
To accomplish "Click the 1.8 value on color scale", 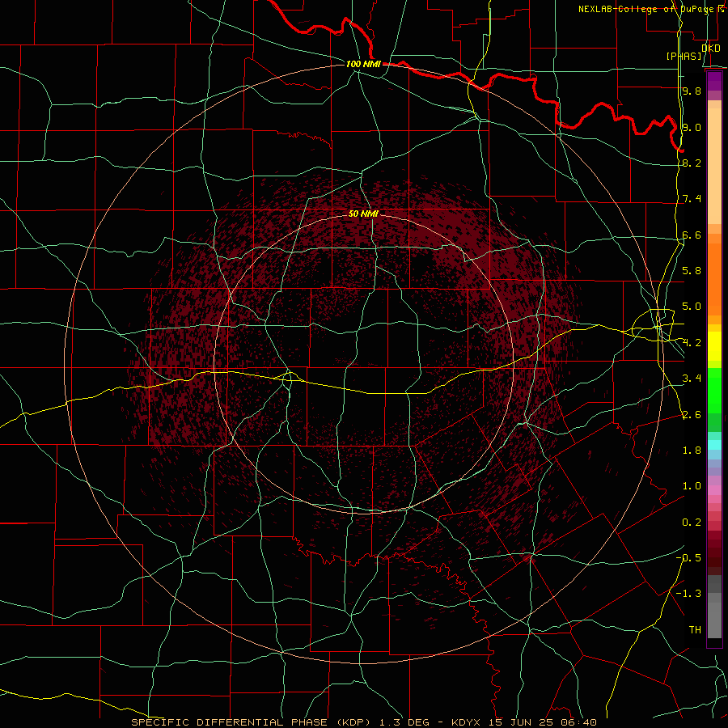I will pyautogui.click(x=692, y=451).
